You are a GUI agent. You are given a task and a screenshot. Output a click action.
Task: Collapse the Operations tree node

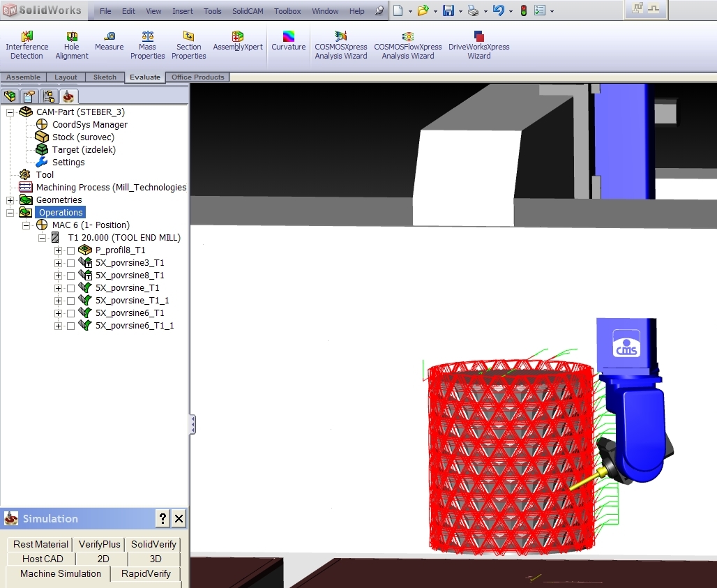point(10,213)
